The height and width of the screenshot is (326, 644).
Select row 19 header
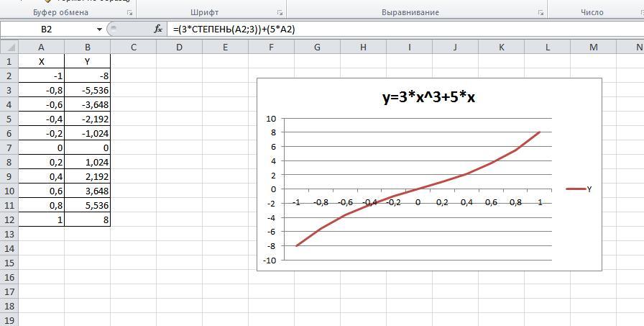9,320
